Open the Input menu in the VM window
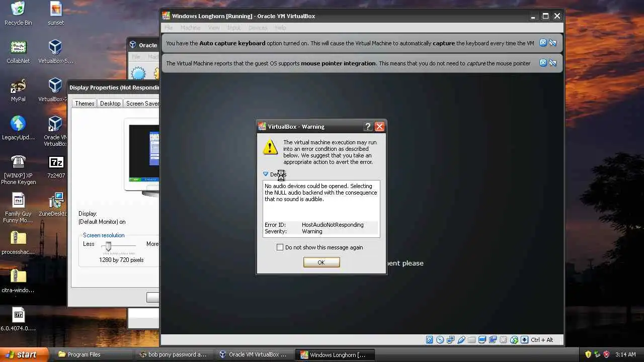 pos(234,28)
